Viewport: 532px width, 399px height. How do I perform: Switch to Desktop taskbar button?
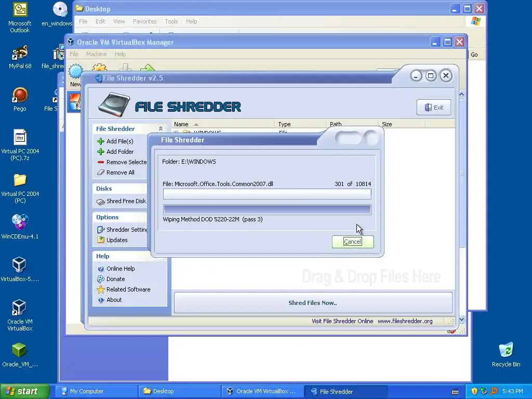179,391
